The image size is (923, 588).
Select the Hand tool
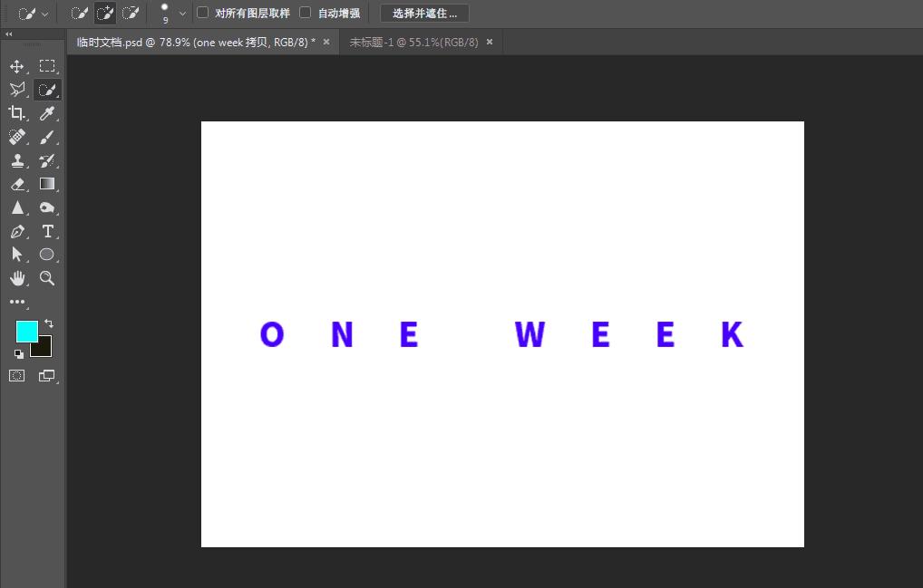17,278
